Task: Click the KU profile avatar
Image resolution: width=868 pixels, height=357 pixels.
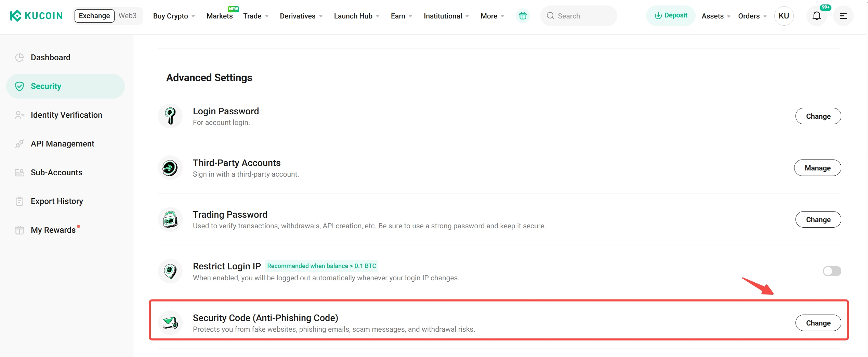Action: tap(784, 16)
